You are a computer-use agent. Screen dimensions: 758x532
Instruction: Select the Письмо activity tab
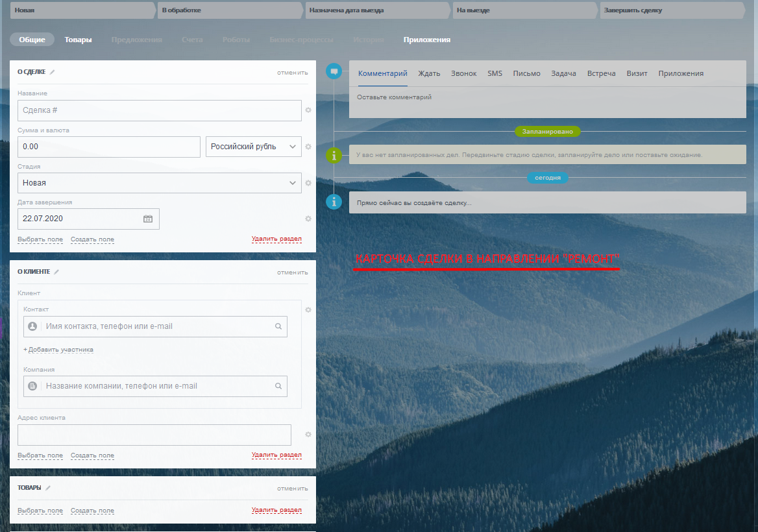click(x=526, y=73)
